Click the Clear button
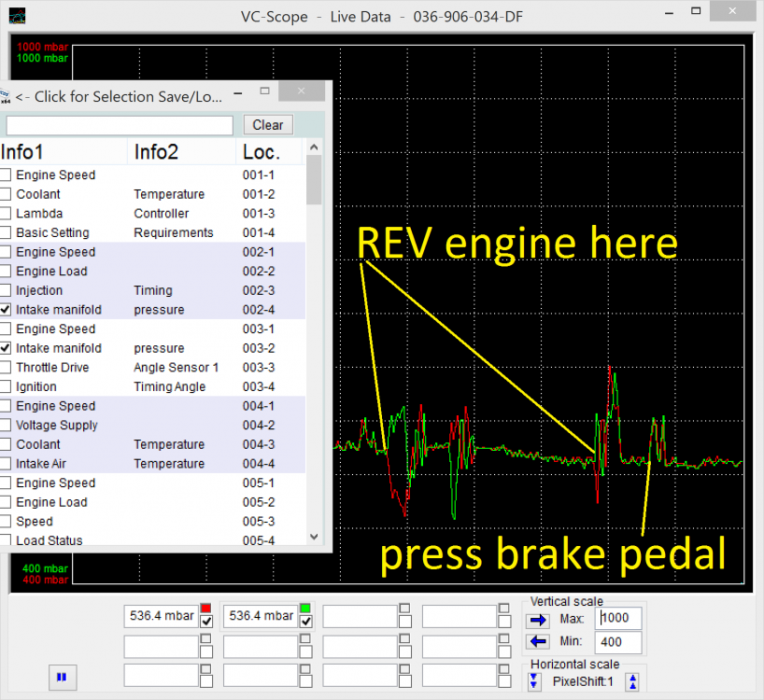The image size is (764, 700). 268,125
